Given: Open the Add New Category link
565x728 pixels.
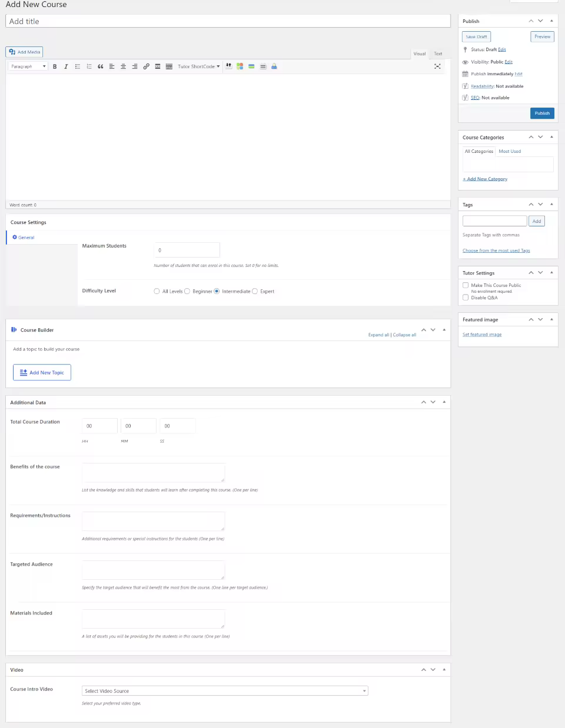Looking at the screenshot, I should (485, 179).
